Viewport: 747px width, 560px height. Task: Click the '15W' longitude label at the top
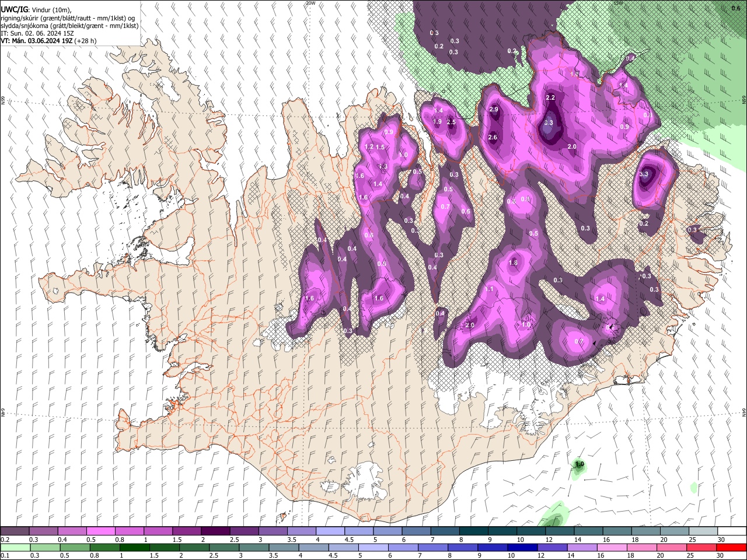pos(619,3)
